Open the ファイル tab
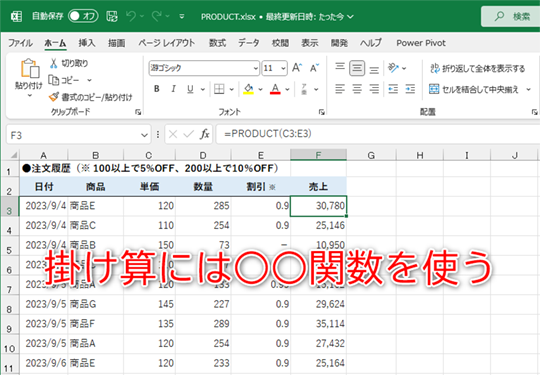Viewport: 540px width, 375px height. point(20,43)
